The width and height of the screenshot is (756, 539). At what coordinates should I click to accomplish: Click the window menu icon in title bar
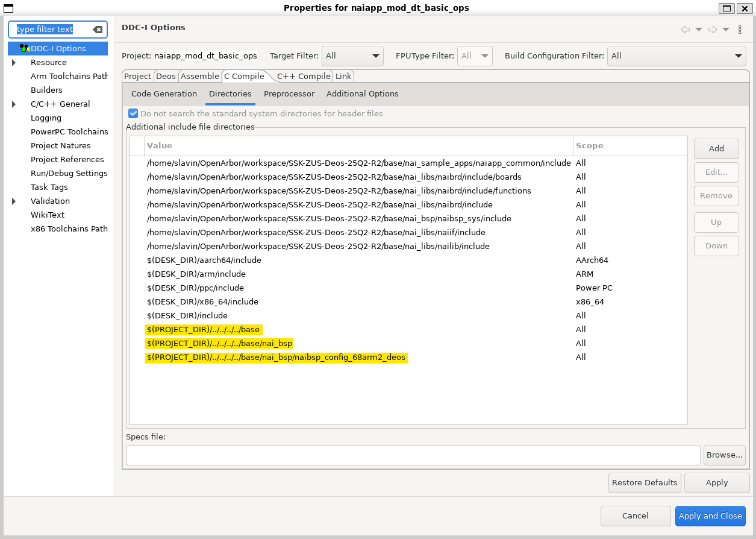pos(9,8)
